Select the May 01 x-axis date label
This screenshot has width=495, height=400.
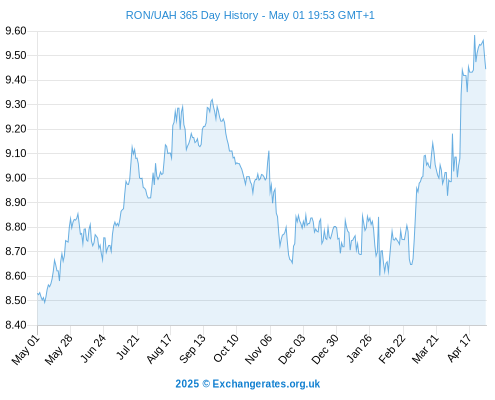point(26,350)
